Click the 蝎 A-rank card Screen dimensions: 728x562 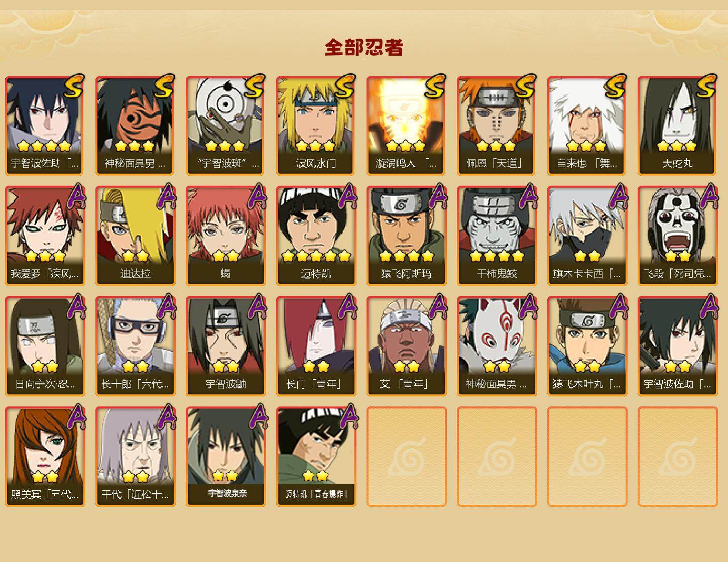225,236
